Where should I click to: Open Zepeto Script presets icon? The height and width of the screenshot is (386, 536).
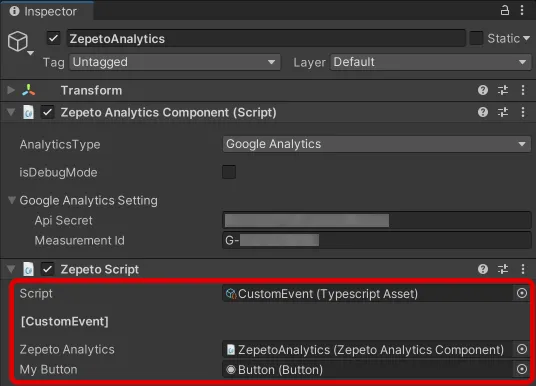pyautogui.click(x=503, y=269)
